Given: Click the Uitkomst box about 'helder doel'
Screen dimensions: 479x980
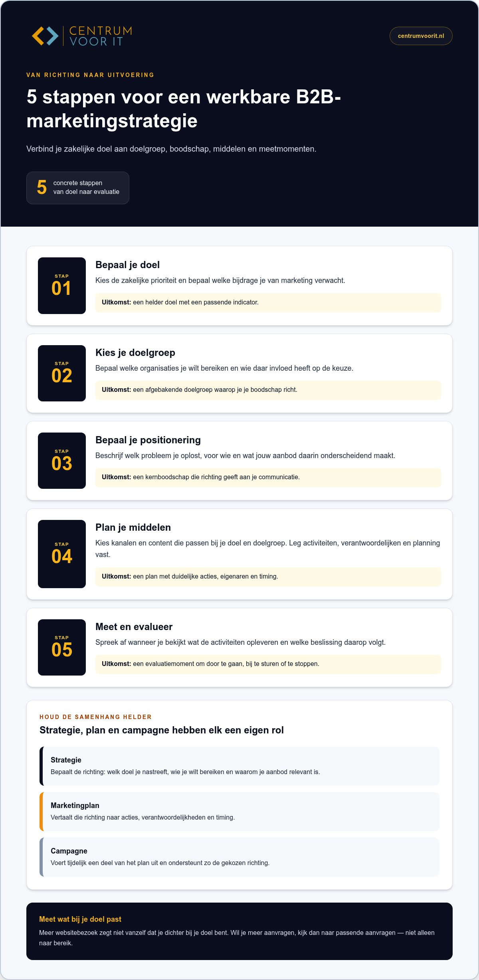Looking at the screenshot, I should (268, 302).
